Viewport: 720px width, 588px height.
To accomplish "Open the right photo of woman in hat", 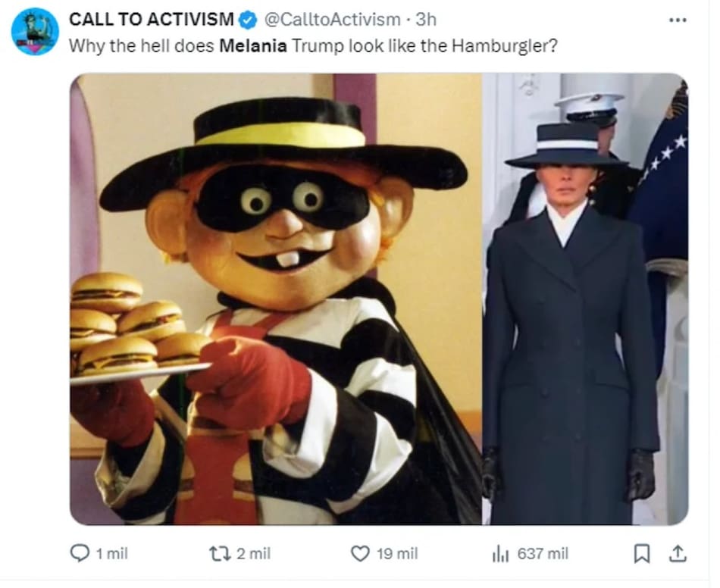I will click(x=585, y=299).
